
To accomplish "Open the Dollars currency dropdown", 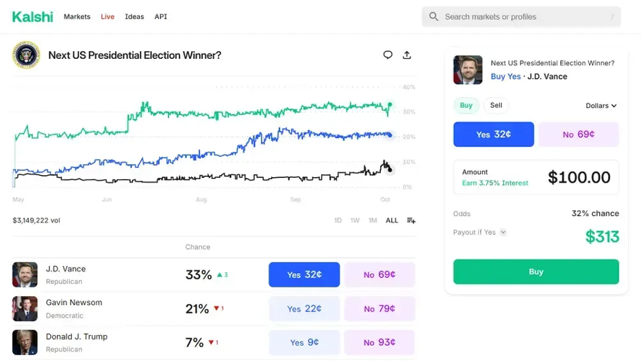I will click(x=601, y=106).
